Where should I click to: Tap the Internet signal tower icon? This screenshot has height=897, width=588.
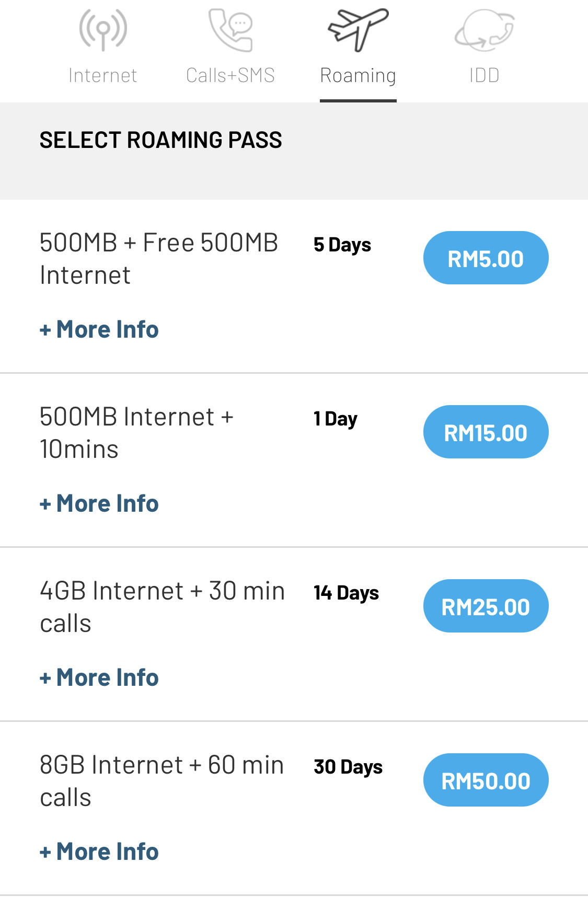coord(103,30)
